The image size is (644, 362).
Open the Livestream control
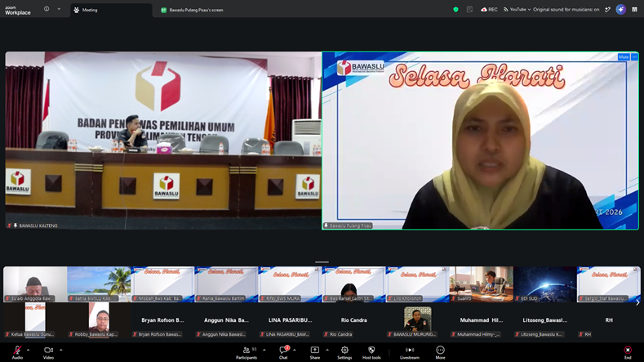coord(410,352)
